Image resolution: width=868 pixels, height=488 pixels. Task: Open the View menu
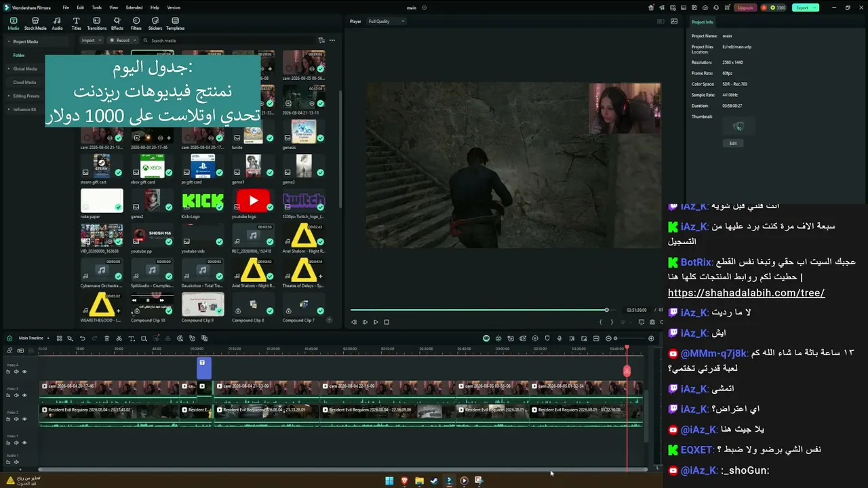coord(113,7)
